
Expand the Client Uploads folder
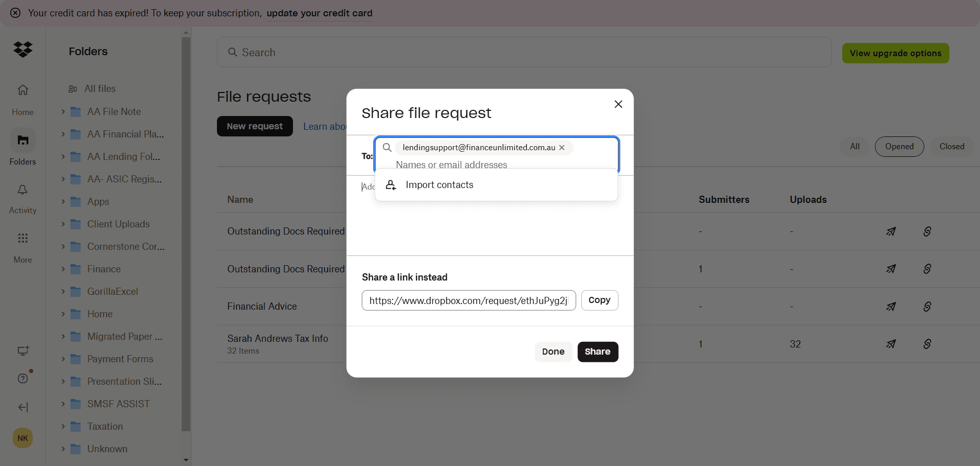click(x=63, y=224)
